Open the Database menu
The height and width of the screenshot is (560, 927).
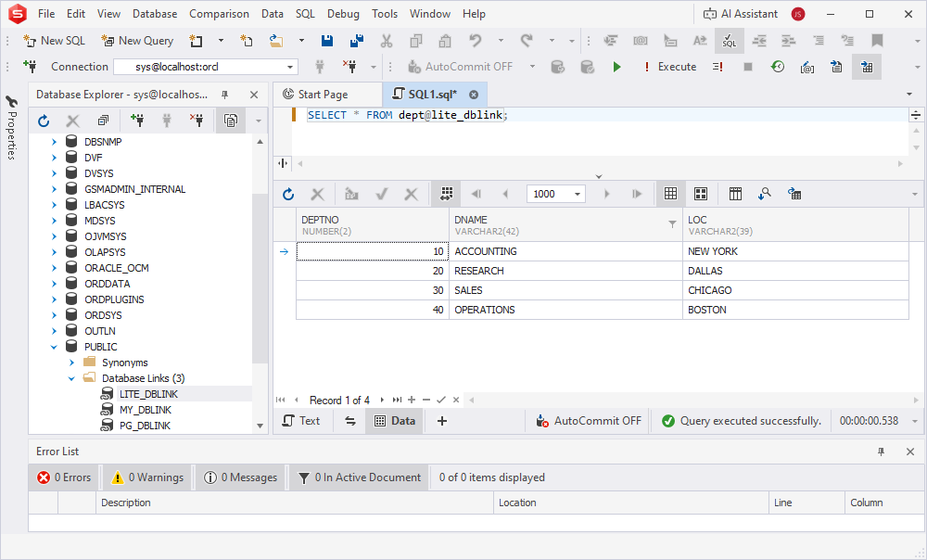point(154,13)
